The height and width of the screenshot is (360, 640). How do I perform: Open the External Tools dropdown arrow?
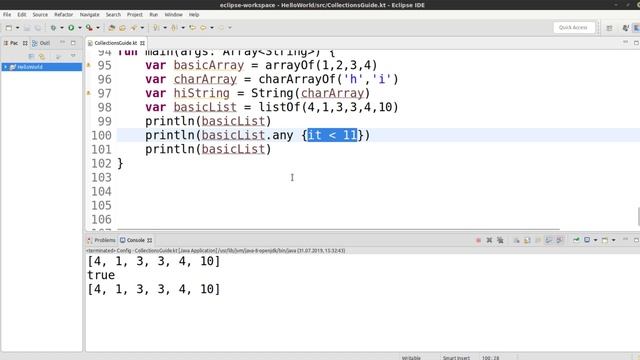point(98,28)
